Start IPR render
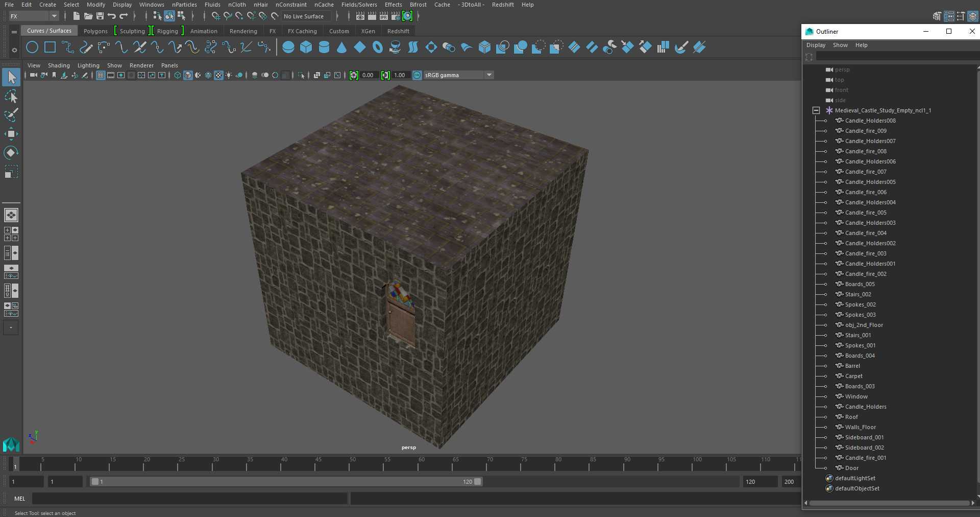 (384, 16)
